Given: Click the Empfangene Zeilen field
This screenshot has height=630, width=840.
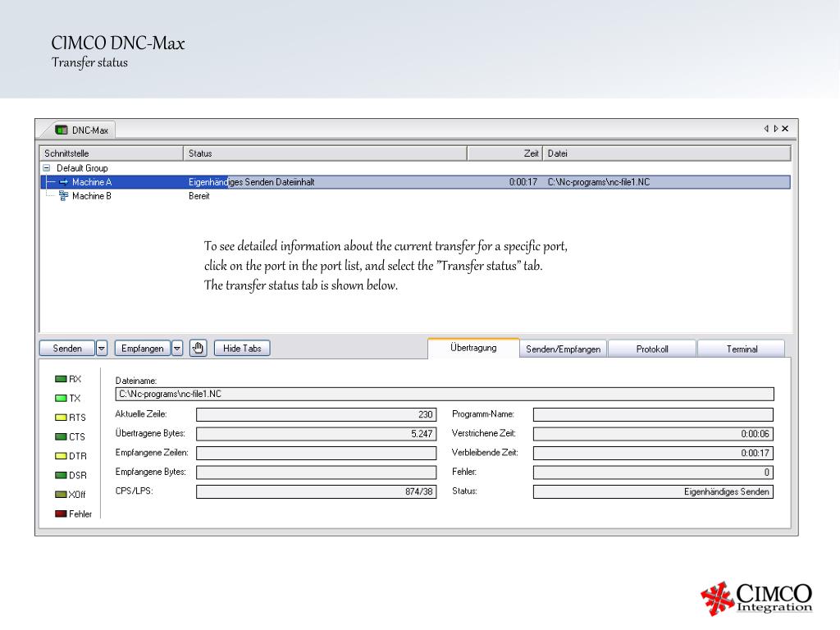Looking at the screenshot, I should click(x=316, y=453).
